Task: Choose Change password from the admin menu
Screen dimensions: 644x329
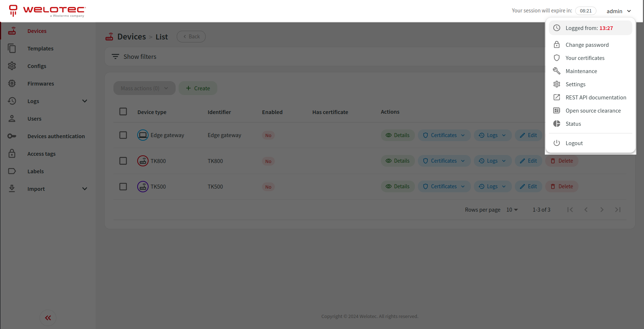Action: click(x=587, y=45)
